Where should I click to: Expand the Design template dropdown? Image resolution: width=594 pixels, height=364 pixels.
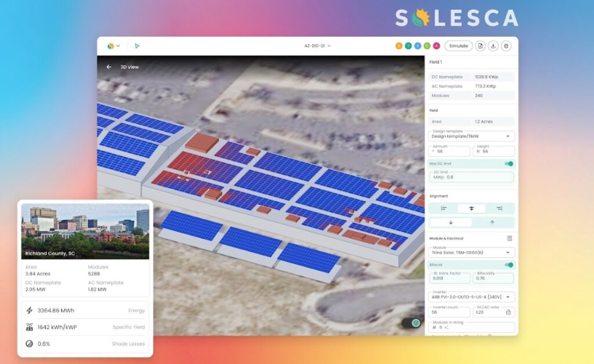[471, 136]
